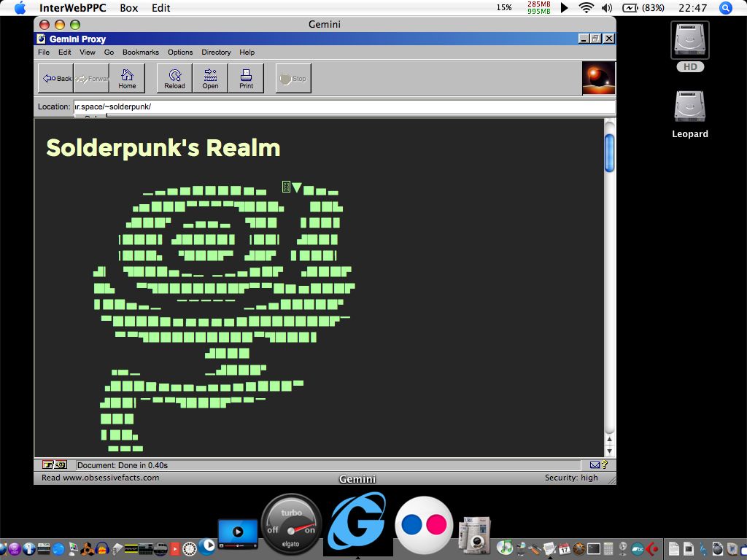747x560 pixels.
Task: Click the purple sphere icon in Dock
Action: point(15,549)
